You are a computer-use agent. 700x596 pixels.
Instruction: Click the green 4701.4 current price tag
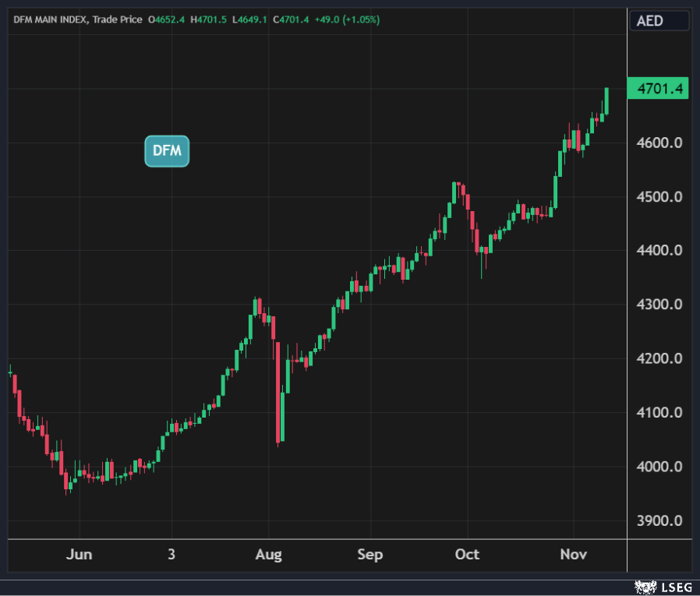[x=659, y=90]
